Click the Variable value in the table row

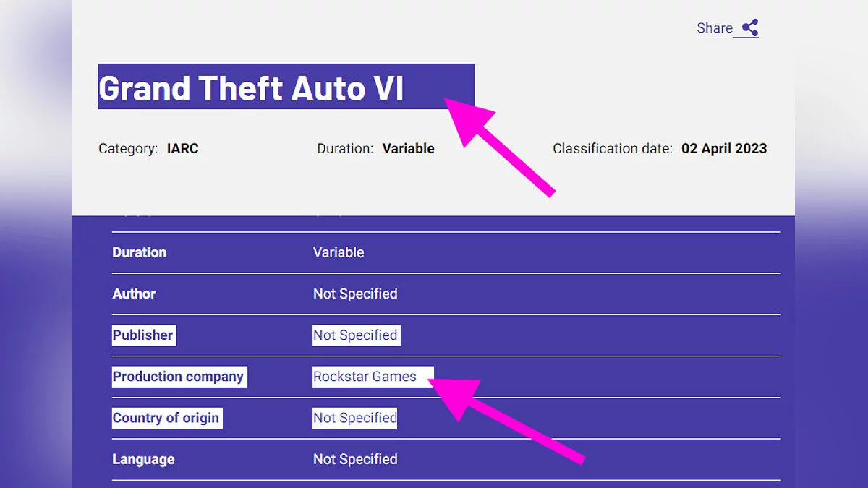[x=338, y=252]
